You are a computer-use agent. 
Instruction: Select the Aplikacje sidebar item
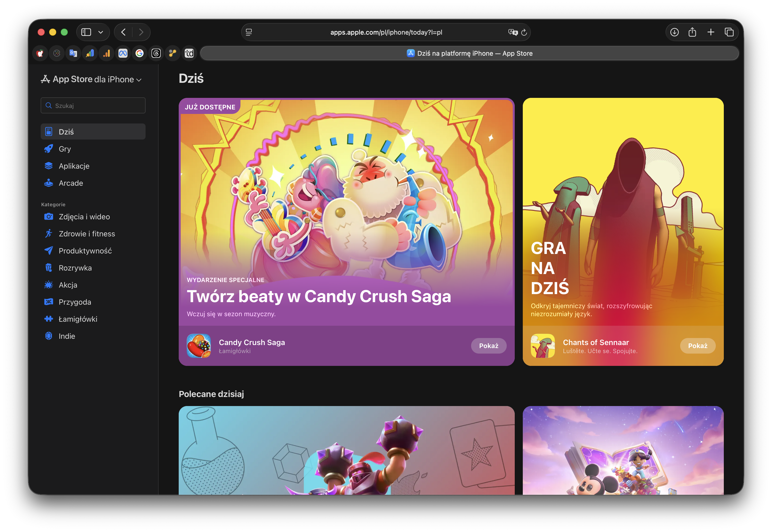pyautogui.click(x=74, y=166)
